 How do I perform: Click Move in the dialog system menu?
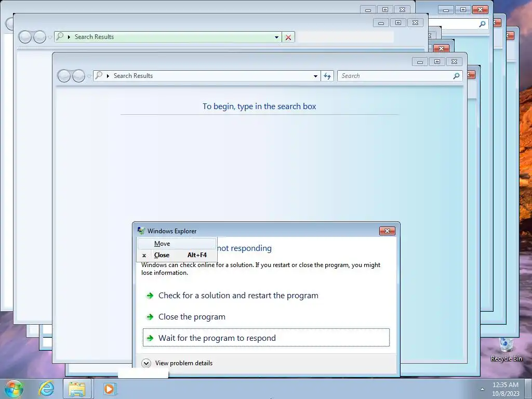(x=177, y=243)
